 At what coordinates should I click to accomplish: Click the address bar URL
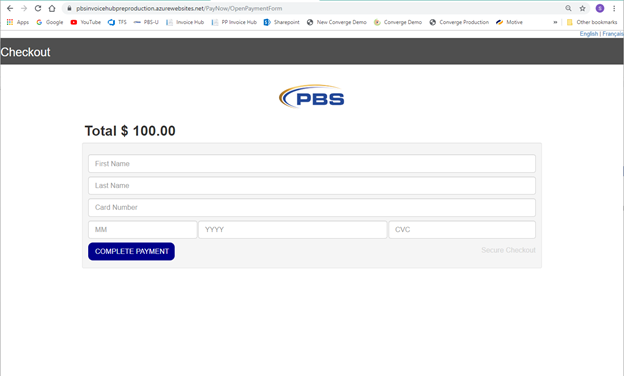(x=179, y=8)
